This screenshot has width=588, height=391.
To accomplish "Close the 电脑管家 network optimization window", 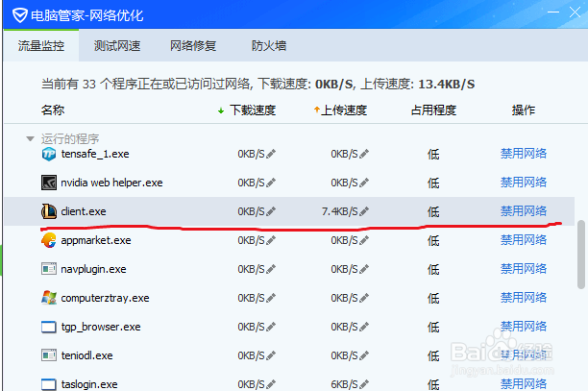I will coord(575,12).
